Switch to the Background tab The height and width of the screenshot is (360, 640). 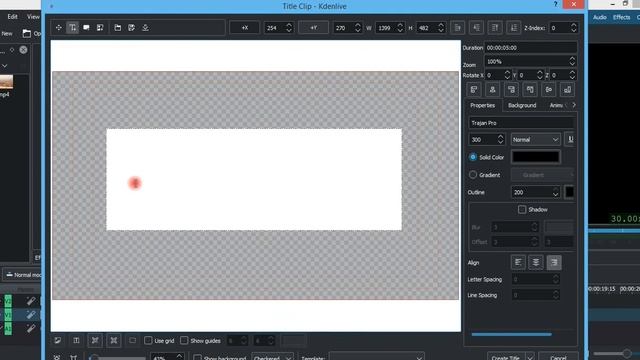point(522,105)
